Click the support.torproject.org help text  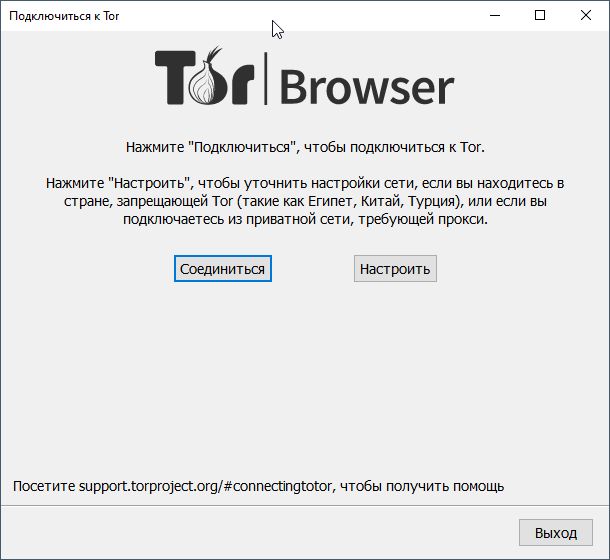coord(258,486)
